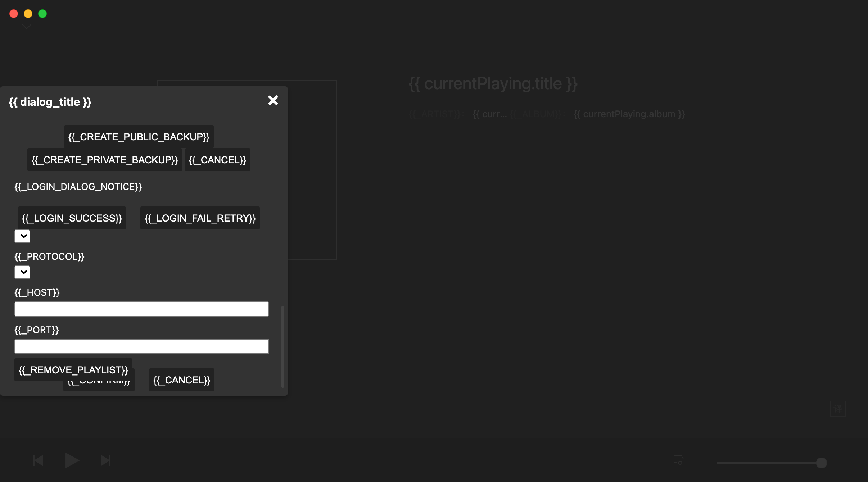Click the {{ dialog_title }} heading
The height and width of the screenshot is (482, 868).
click(50, 102)
